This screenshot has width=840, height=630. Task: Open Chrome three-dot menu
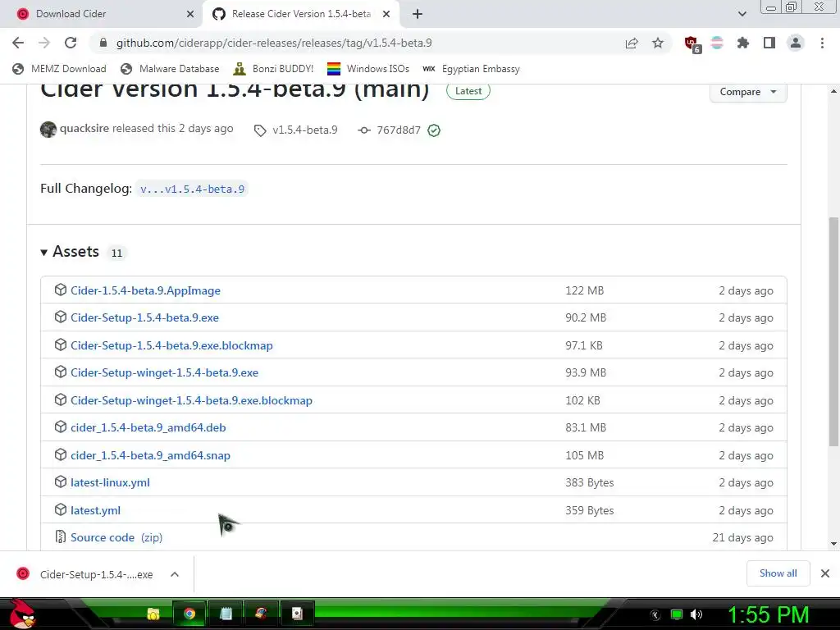click(822, 43)
